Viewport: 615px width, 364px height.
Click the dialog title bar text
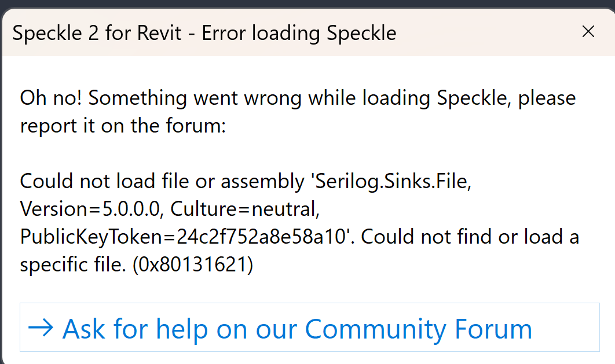pyautogui.click(x=204, y=33)
